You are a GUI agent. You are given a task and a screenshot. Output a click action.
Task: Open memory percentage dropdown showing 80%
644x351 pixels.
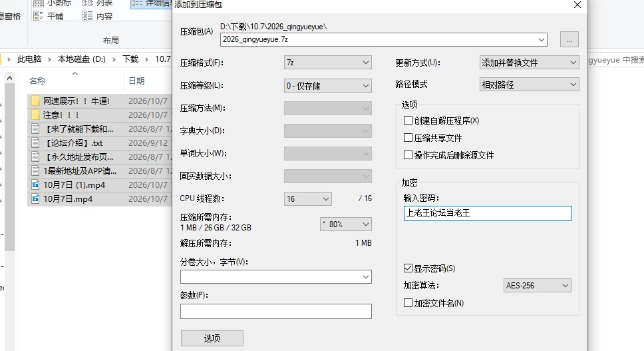pos(346,224)
